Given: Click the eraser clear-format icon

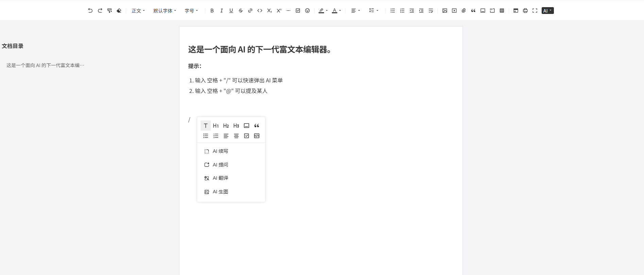Looking at the screenshot, I should click(119, 11).
